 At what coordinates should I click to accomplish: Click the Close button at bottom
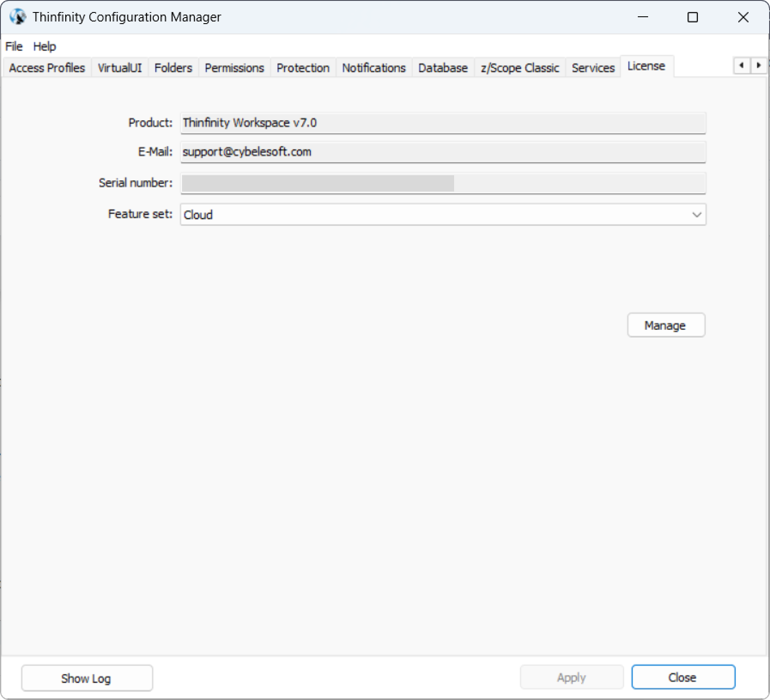[683, 677]
